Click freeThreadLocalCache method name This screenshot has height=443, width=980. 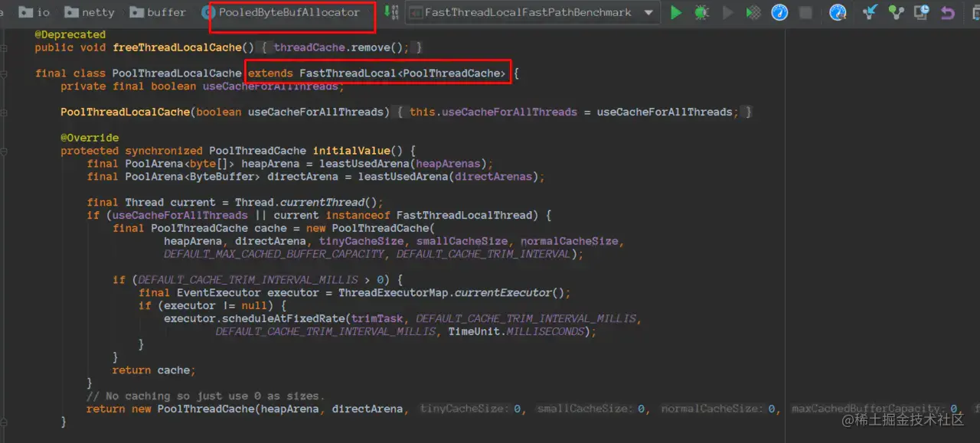(x=177, y=47)
